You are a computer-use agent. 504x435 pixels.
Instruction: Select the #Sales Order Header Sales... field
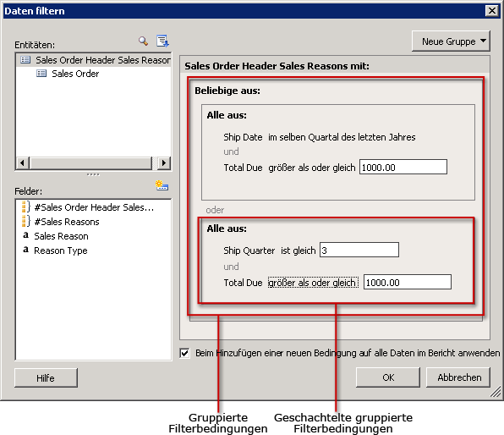94,207
